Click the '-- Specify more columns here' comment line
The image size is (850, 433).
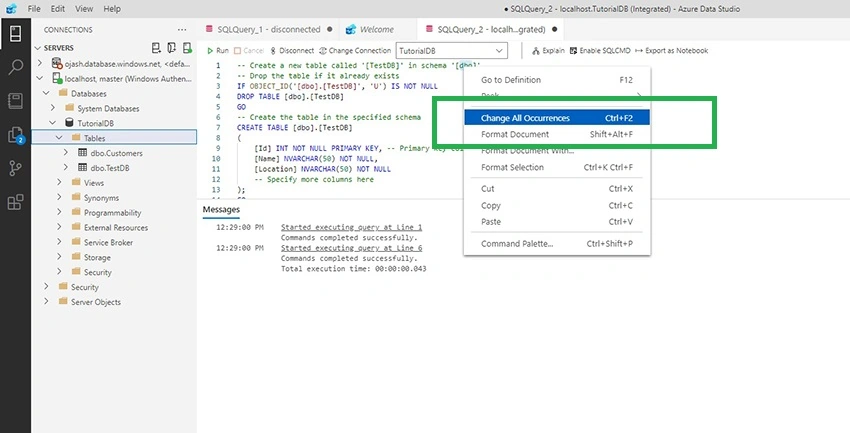coord(313,179)
